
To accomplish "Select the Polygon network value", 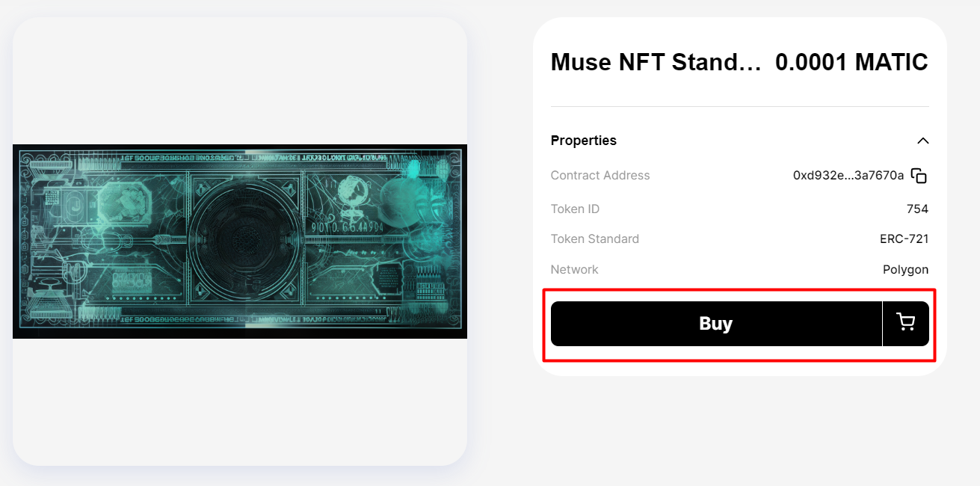I will tap(905, 270).
